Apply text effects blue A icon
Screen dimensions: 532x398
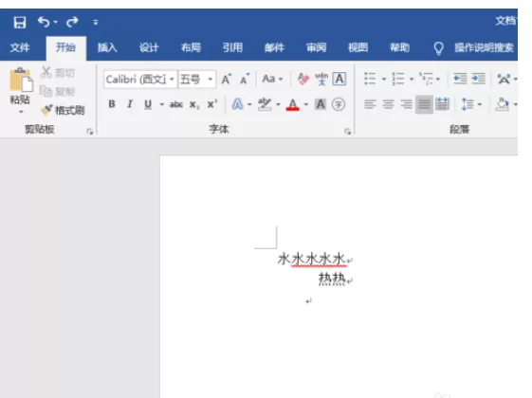pyautogui.click(x=237, y=104)
